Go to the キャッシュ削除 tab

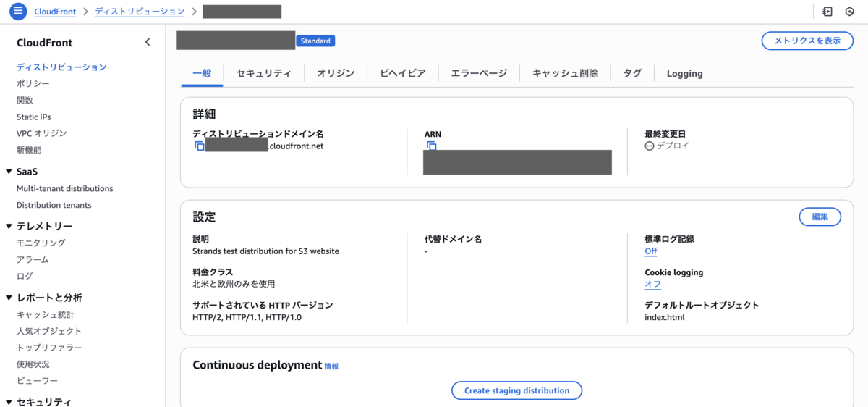566,73
